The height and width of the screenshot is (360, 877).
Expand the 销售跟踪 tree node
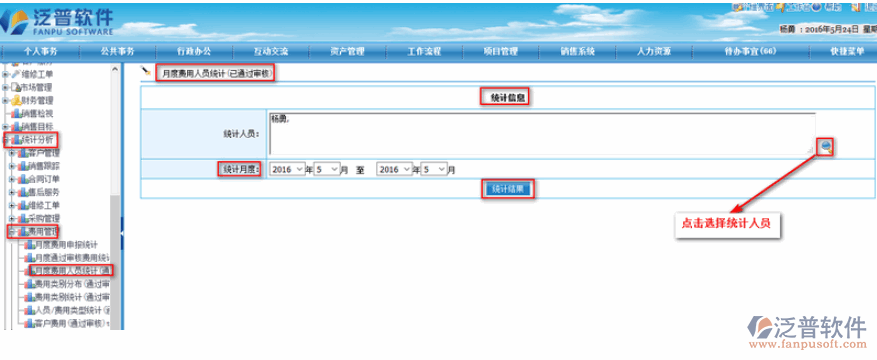point(12,166)
